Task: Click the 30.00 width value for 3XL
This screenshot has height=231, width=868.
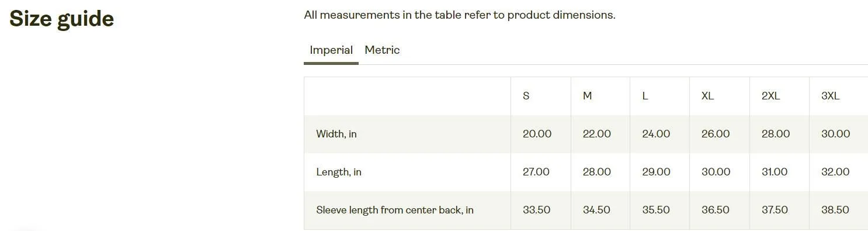Action: (x=835, y=134)
